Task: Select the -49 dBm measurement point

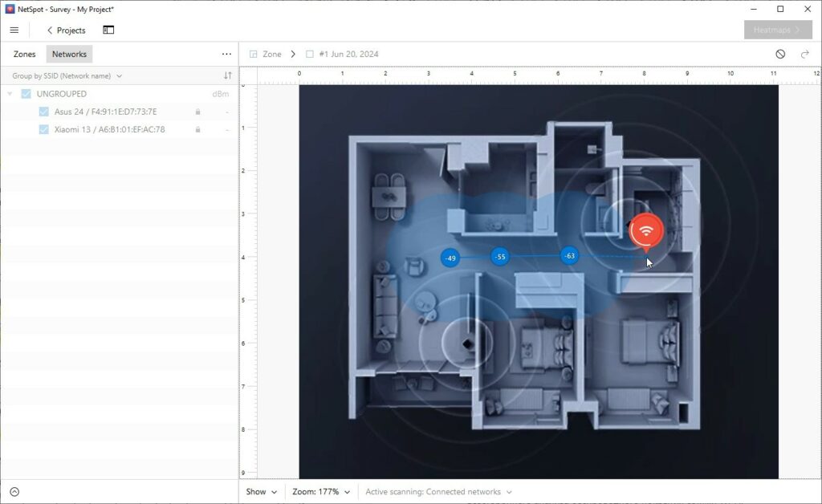Action: 450,258
